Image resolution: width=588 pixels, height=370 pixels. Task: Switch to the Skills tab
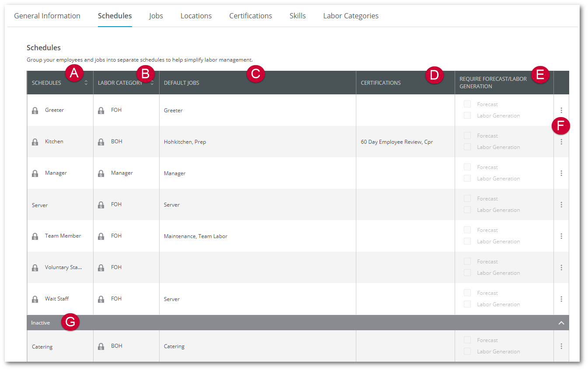point(298,16)
